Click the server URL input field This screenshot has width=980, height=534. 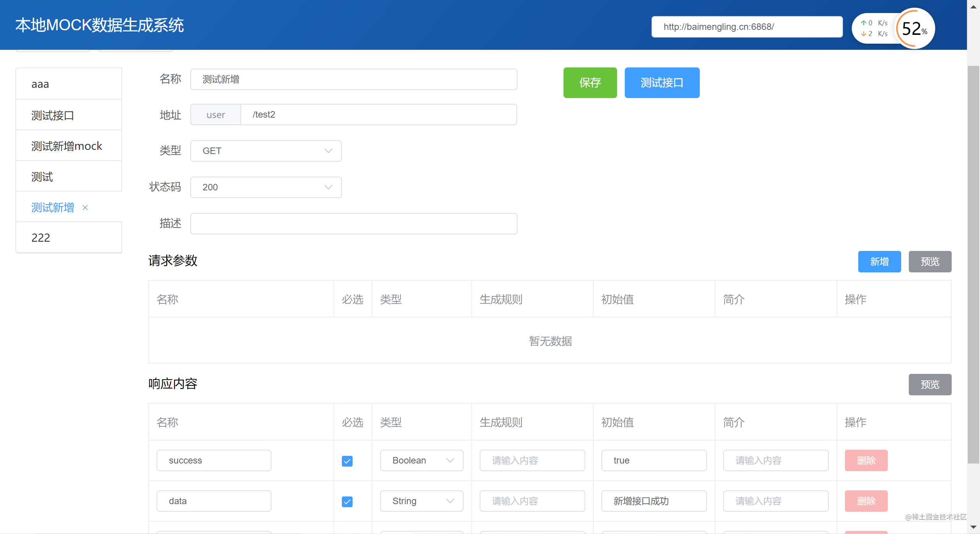pyautogui.click(x=747, y=27)
